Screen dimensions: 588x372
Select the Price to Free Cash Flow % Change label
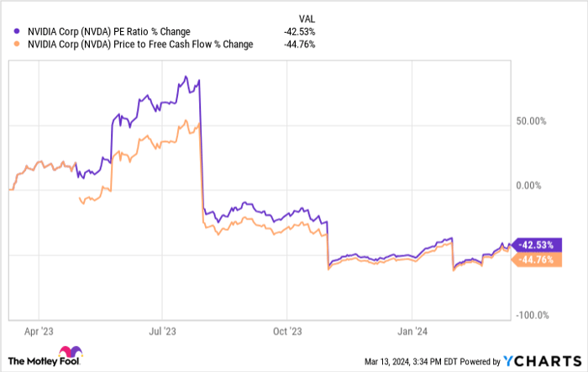click(138, 45)
